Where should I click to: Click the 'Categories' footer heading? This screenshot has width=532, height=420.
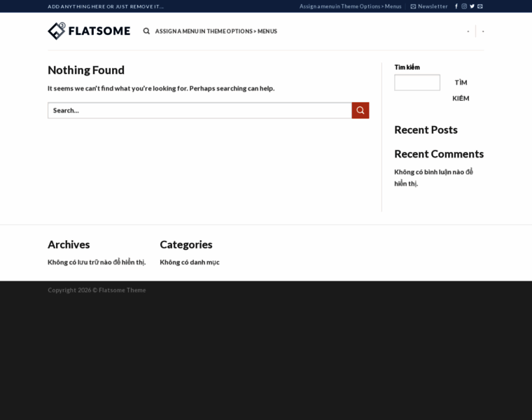[x=186, y=244]
